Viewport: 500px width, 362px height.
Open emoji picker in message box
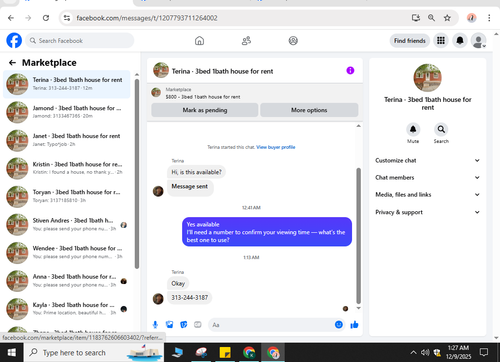point(339,325)
